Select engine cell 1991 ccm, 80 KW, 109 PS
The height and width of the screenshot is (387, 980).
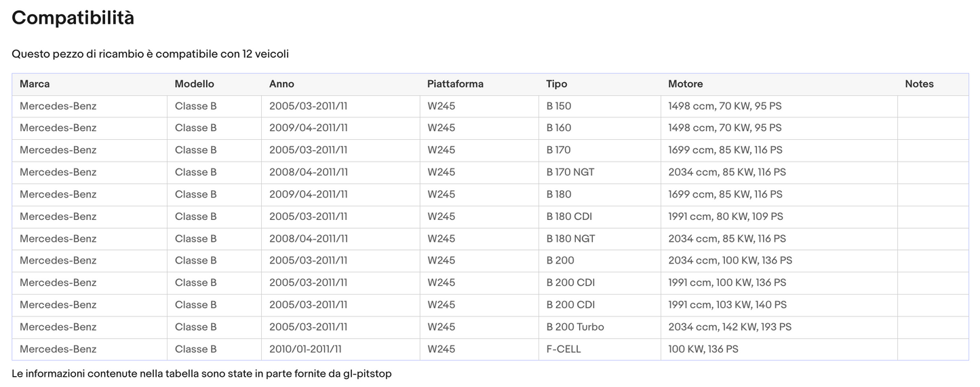[726, 217]
